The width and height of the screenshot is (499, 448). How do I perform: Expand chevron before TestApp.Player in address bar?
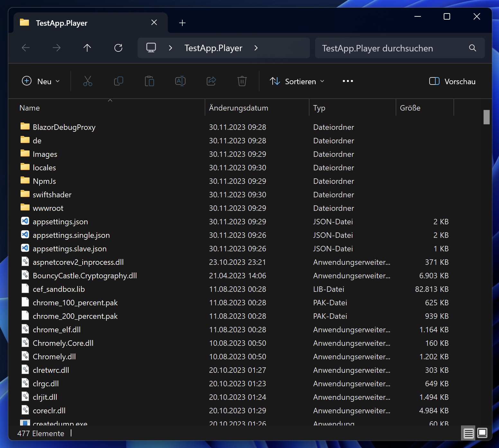point(171,48)
